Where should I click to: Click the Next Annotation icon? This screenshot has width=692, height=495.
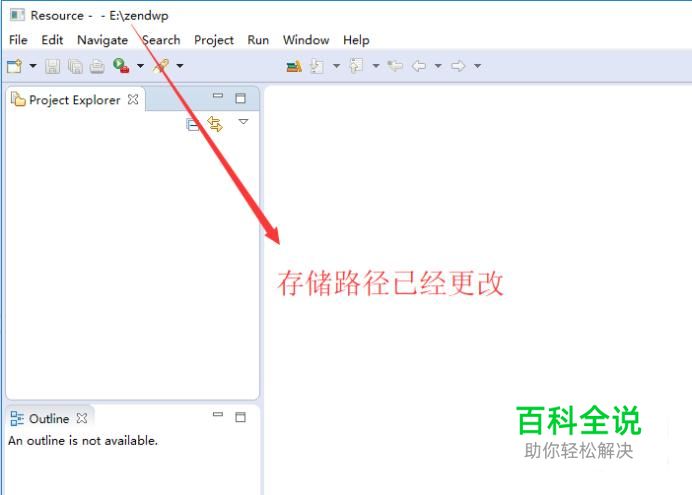point(317,66)
